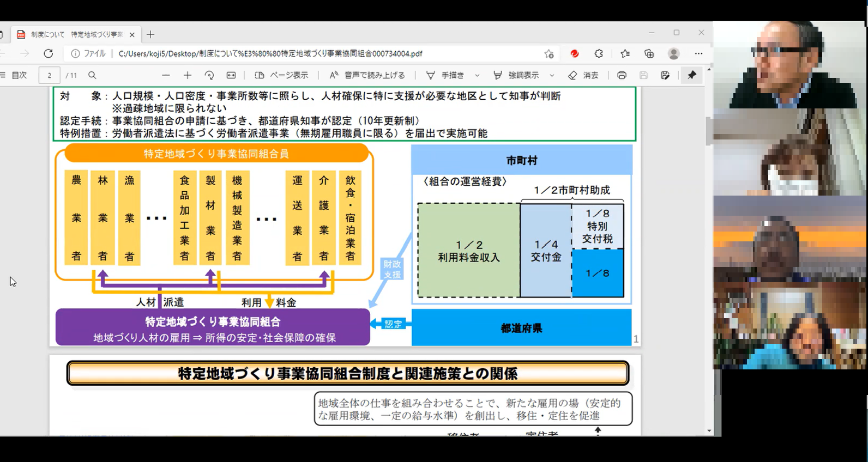Maximize the browser window
This screenshot has width=868, height=462.
tap(677, 33)
